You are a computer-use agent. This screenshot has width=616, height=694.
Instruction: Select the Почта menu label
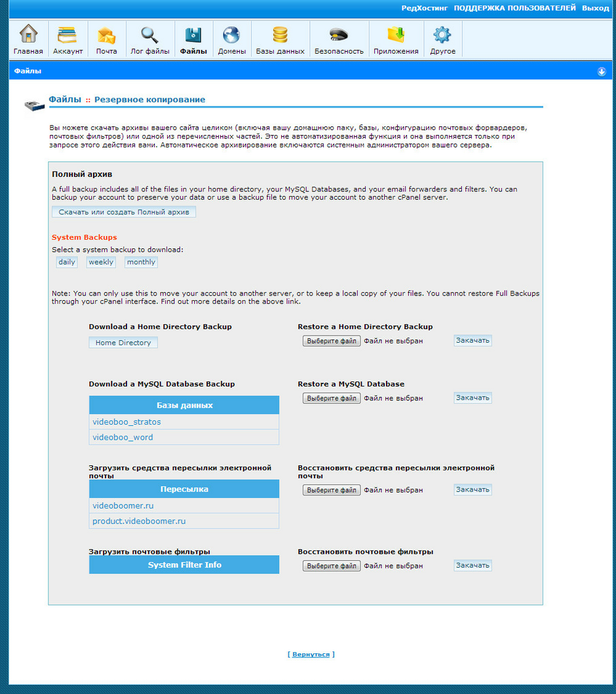(x=107, y=51)
